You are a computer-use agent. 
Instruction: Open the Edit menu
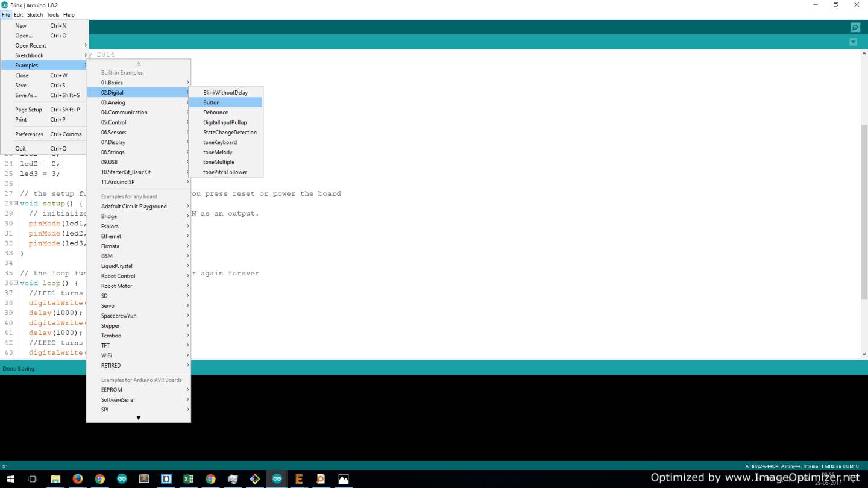19,14
